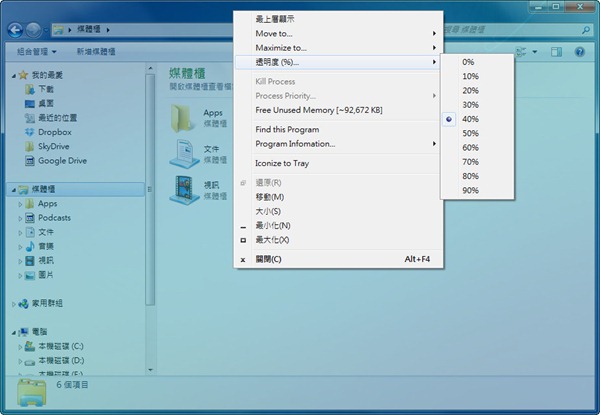
Task: Click the search magnifier icon
Action: tap(585, 30)
